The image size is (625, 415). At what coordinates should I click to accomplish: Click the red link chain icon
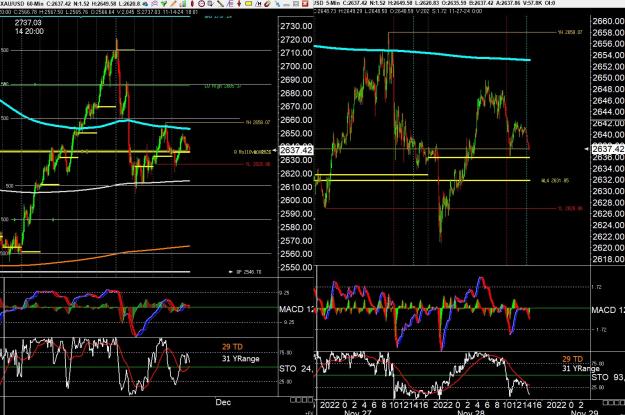[x=267, y=4]
